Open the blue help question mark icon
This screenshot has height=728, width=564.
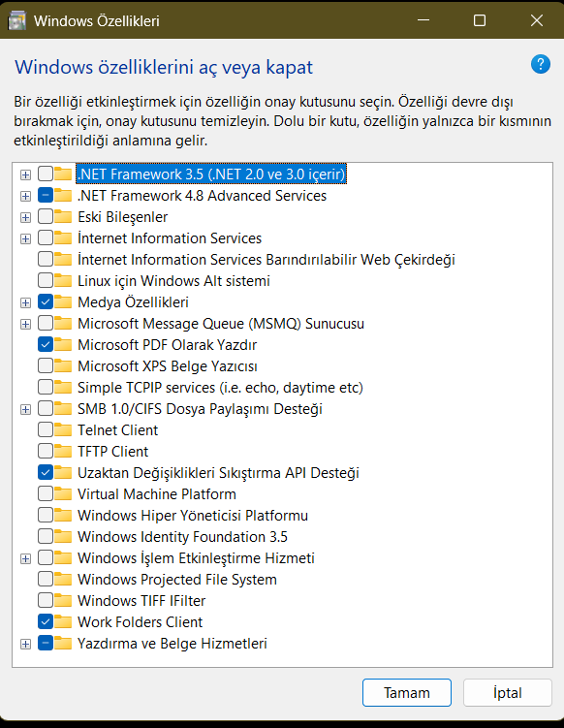coord(541,64)
